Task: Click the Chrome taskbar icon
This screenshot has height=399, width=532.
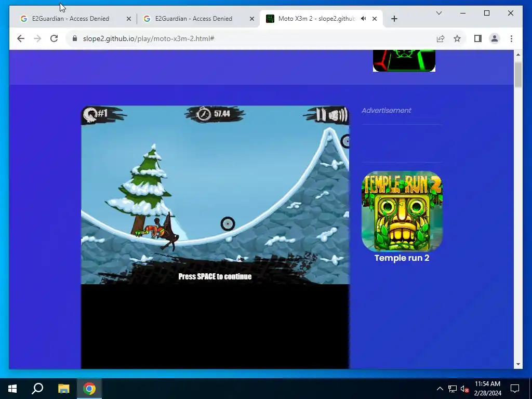Action: pyautogui.click(x=89, y=389)
